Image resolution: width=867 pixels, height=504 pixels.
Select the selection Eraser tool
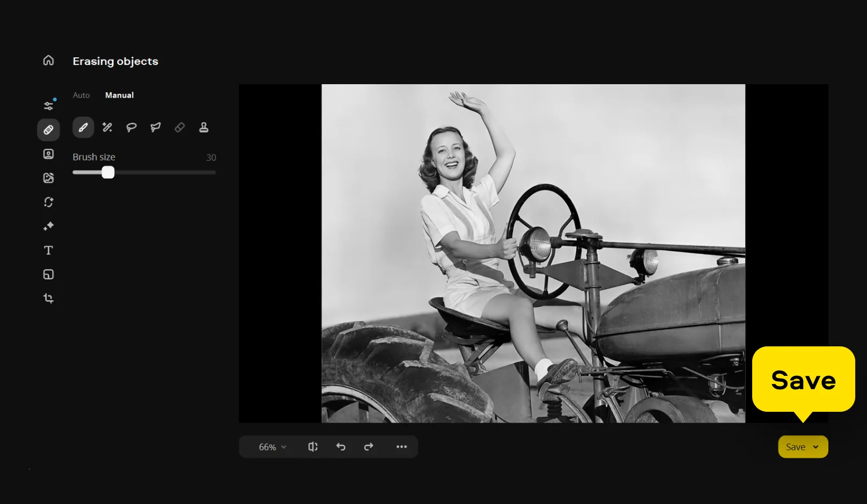pos(180,128)
